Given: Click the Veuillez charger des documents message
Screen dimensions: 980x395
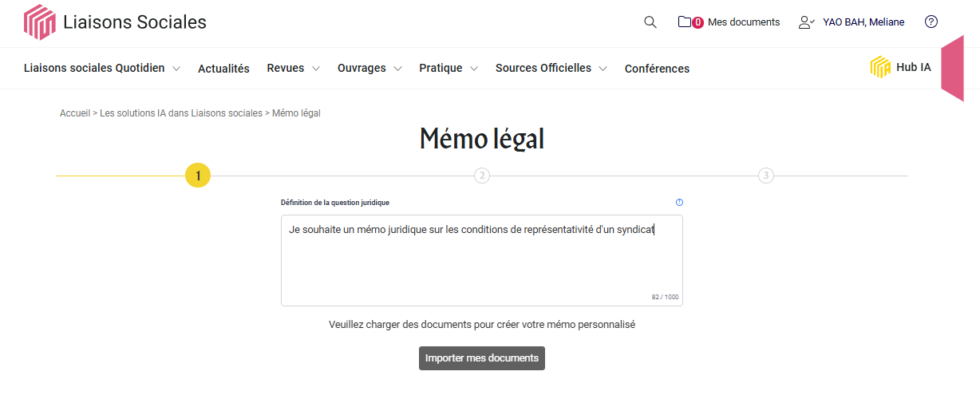Looking at the screenshot, I should (x=482, y=325).
